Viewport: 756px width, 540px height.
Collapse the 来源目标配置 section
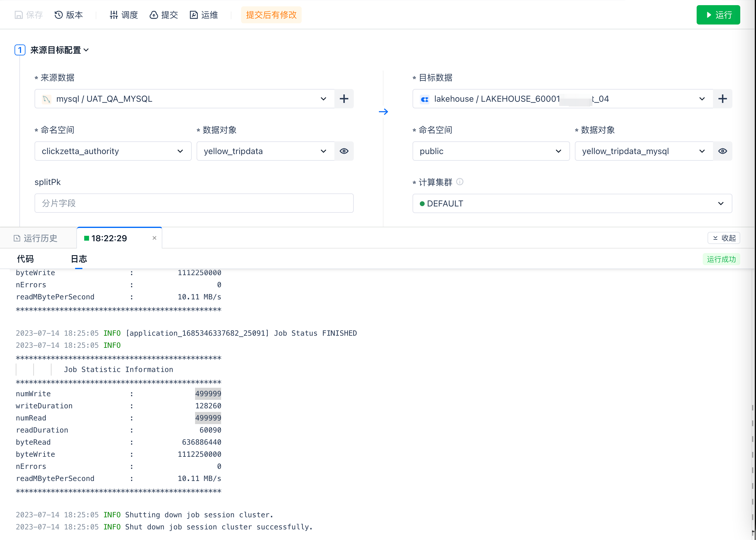click(x=86, y=50)
